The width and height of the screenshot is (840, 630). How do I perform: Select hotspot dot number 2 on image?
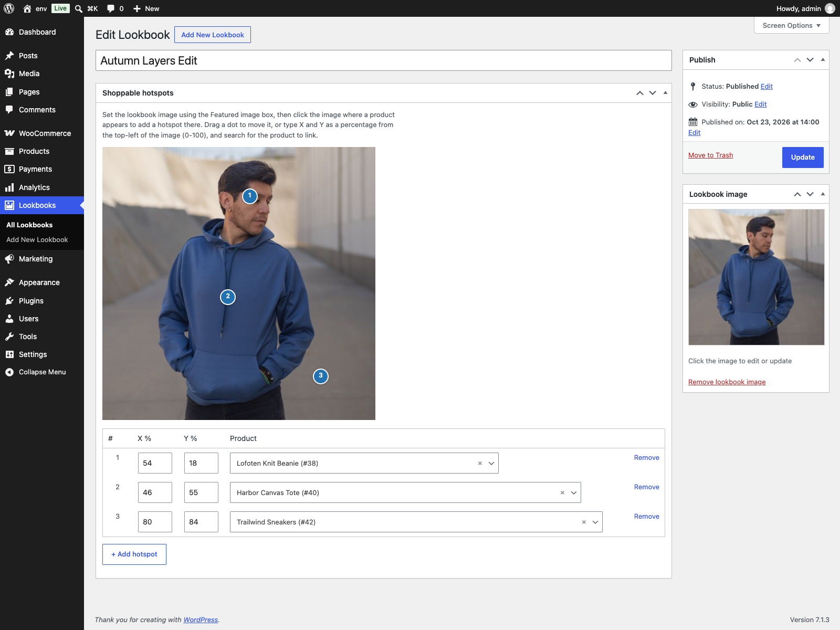tap(228, 297)
